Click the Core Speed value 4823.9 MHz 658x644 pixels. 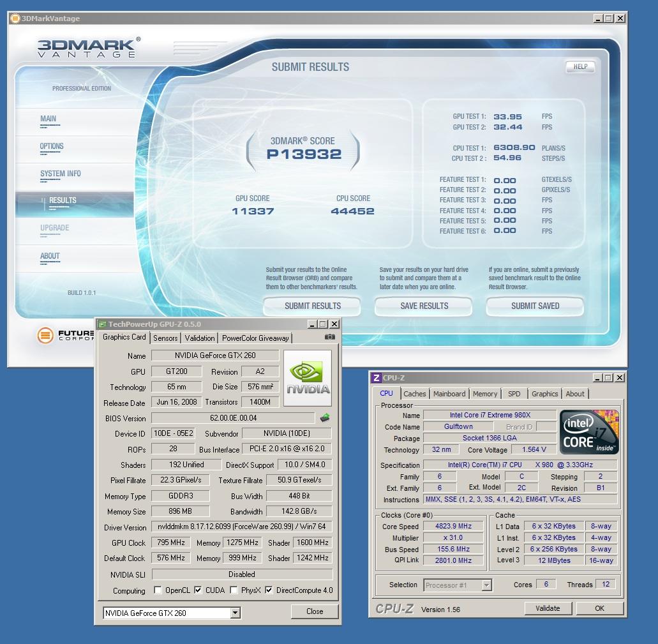(x=453, y=526)
